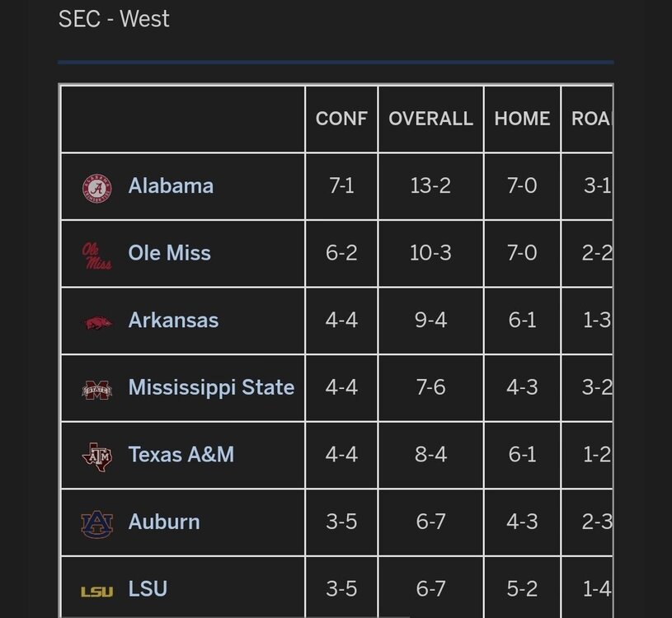Click the CONF column header
The width and height of the screenshot is (672, 618).
click(x=341, y=119)
